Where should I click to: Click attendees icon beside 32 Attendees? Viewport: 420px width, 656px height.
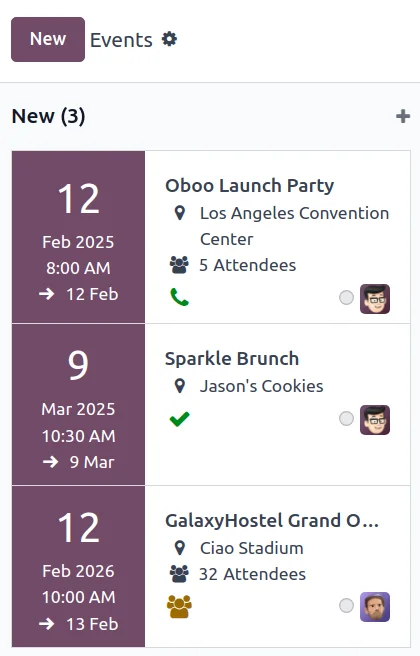[x=179, y=574]
